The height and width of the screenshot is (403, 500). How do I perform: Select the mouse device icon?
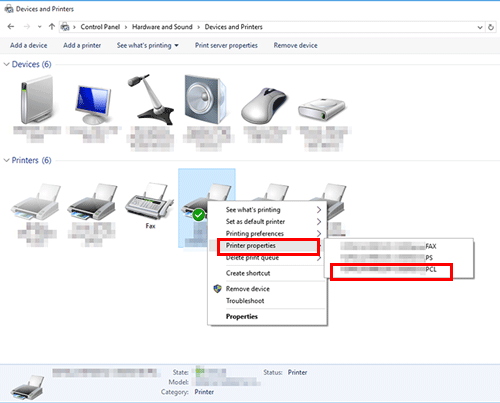coord(265,105)
